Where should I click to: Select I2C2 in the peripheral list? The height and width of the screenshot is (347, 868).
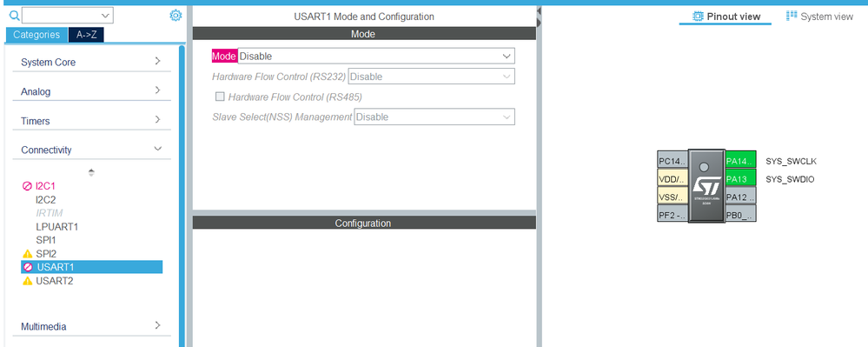45,199
